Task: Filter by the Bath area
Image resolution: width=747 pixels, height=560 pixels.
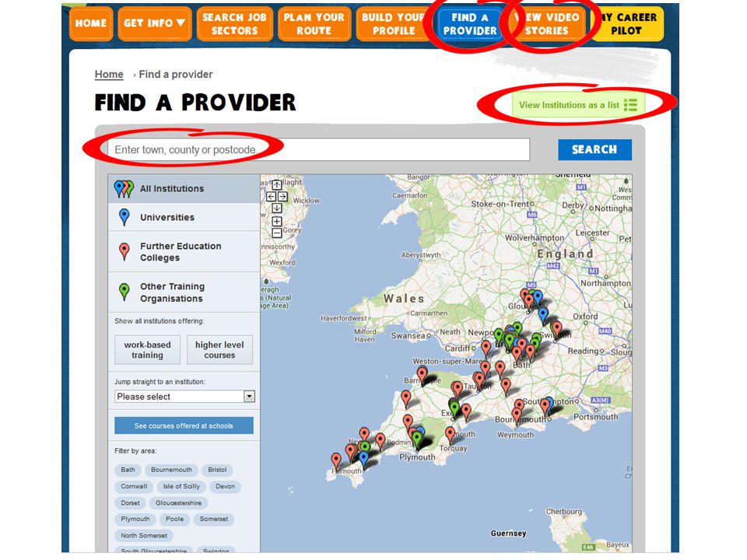Action: click(128, 470)
